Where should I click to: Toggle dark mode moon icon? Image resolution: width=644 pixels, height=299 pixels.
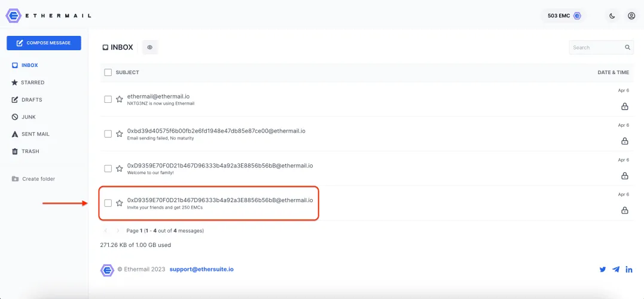pyautogui.click(x=612, y=16)
